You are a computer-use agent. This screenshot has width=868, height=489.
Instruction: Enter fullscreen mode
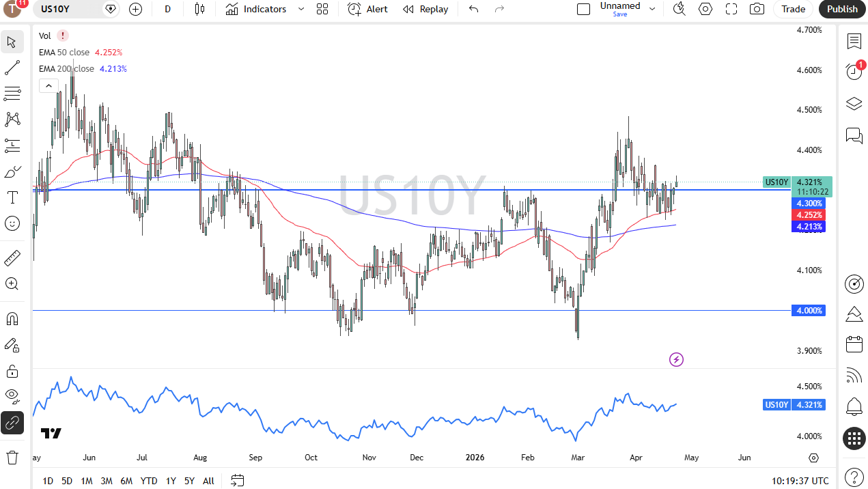pyautogui.click(x=731, y=9)
